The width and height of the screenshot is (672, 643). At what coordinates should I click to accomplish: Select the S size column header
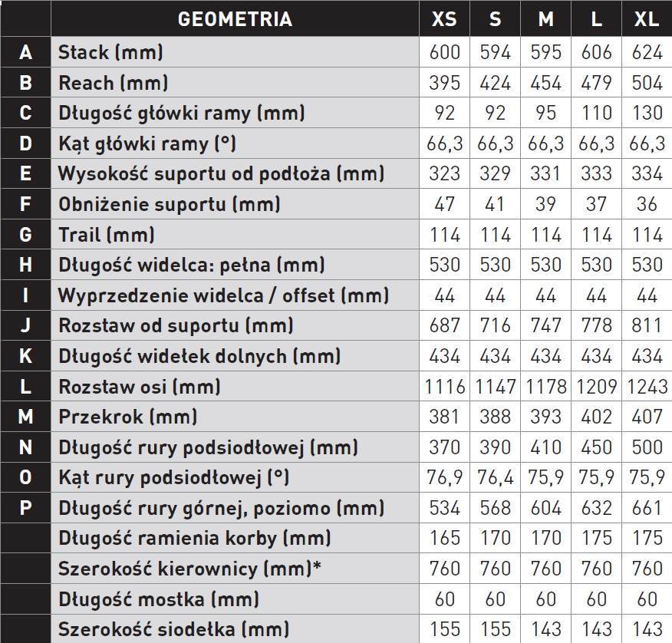pos(495,19)
